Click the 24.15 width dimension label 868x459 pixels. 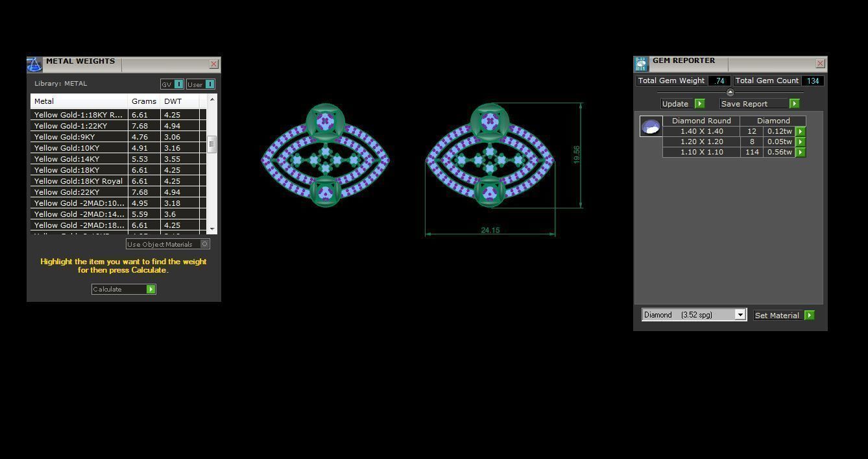(x=490, y=230)
